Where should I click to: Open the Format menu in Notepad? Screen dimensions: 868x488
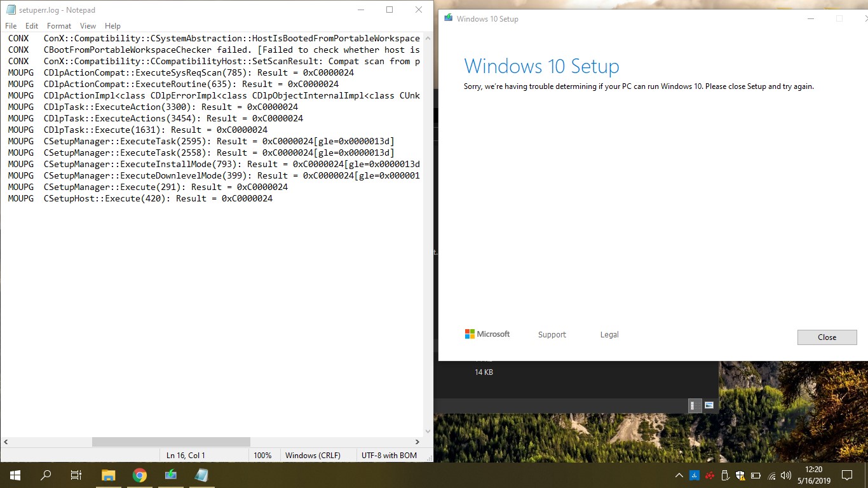coord(59,26)
